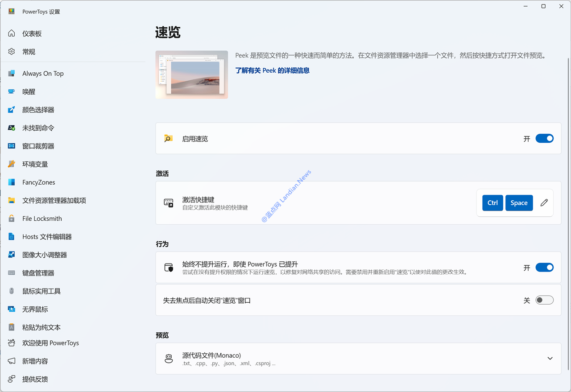The height and width of the screenshot is (392, 571).
Task: Click the Space shortcut key button
Action: (x=519, y=203)
